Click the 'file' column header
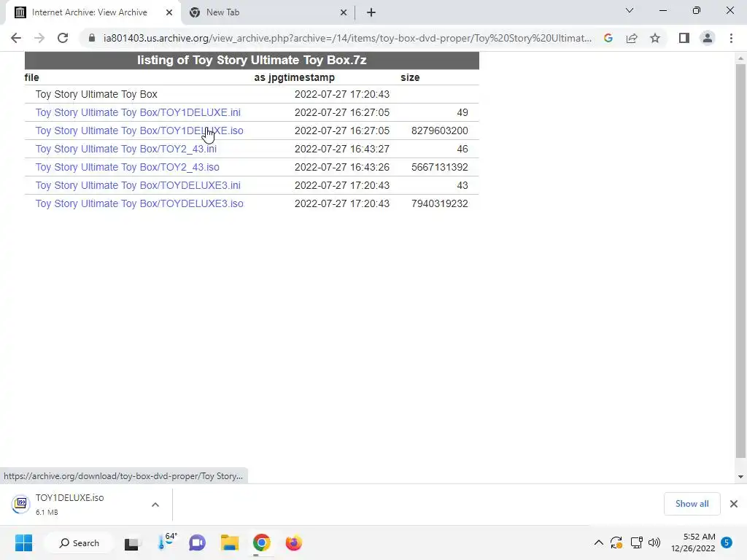The width and height of the screenshot is (747, 560). 32,77
